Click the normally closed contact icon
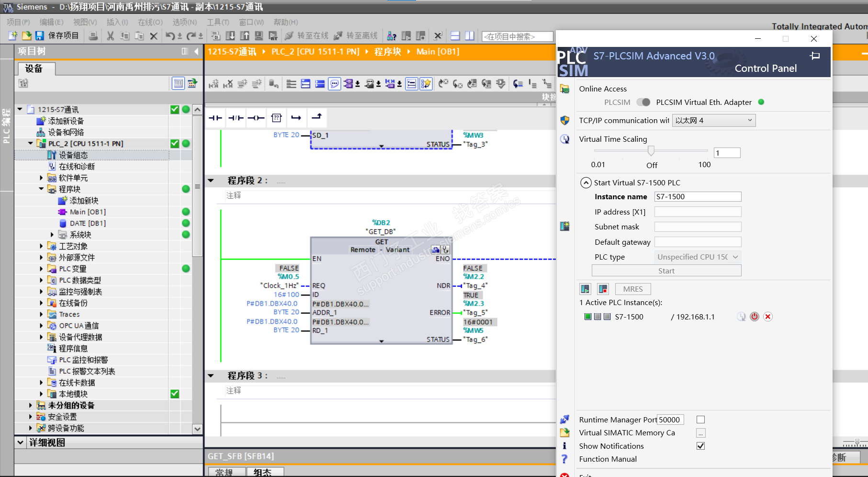 click(x=236, y=118)
